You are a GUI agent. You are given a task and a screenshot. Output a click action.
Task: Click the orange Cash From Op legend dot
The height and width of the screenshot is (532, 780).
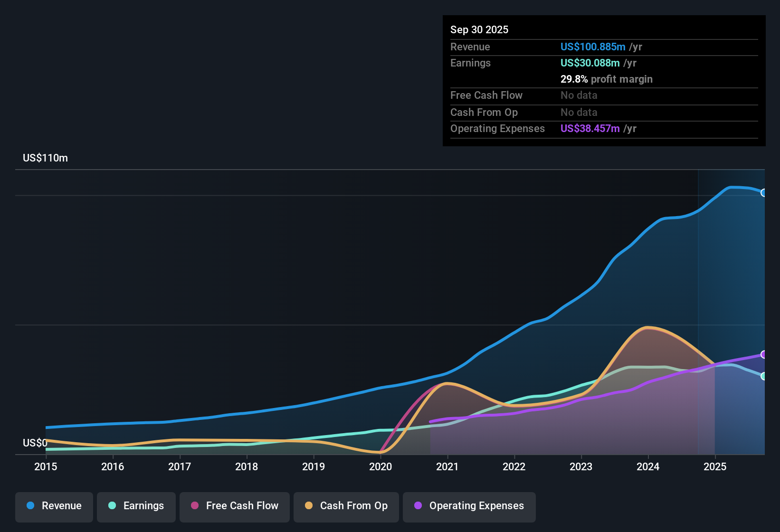coord(309,505)
